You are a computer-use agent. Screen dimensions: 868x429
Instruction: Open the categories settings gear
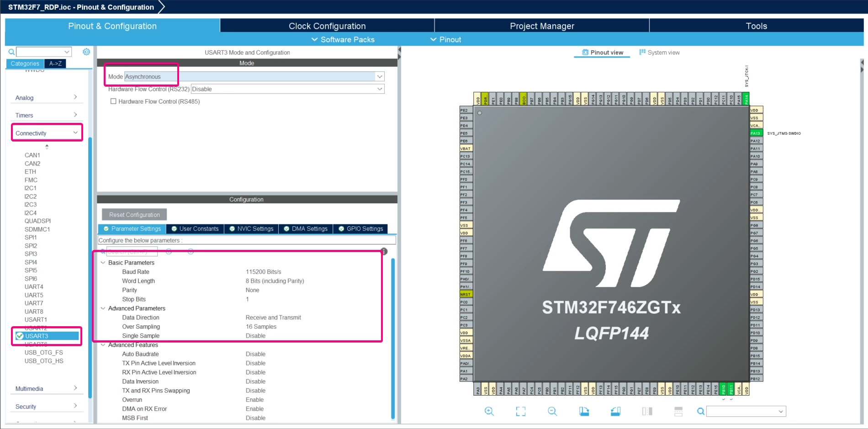coord(86,52)
